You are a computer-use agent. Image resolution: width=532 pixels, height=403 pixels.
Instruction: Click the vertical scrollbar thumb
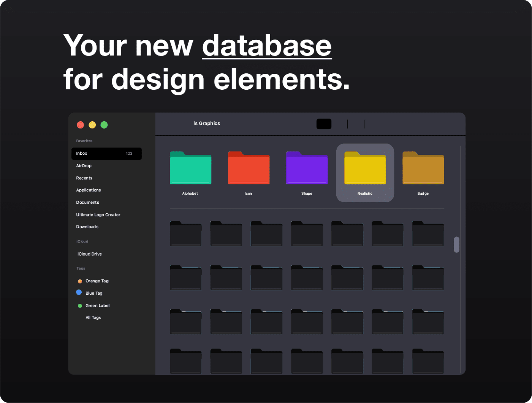[456, 244]
